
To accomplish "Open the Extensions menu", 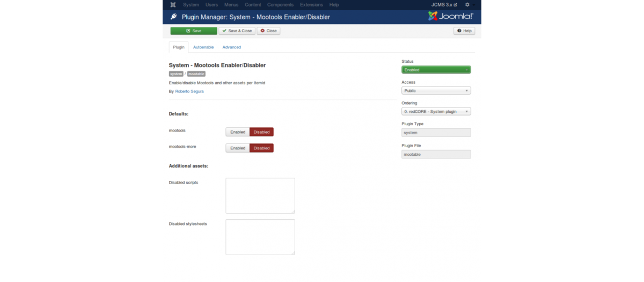I will coord(311,5).
